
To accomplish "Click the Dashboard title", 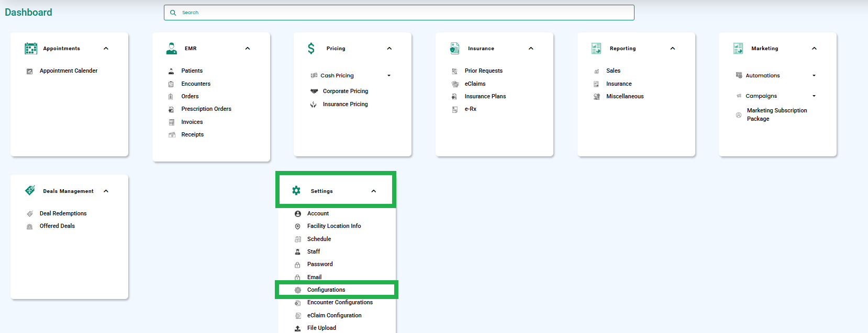I will [x=28, y=13].
